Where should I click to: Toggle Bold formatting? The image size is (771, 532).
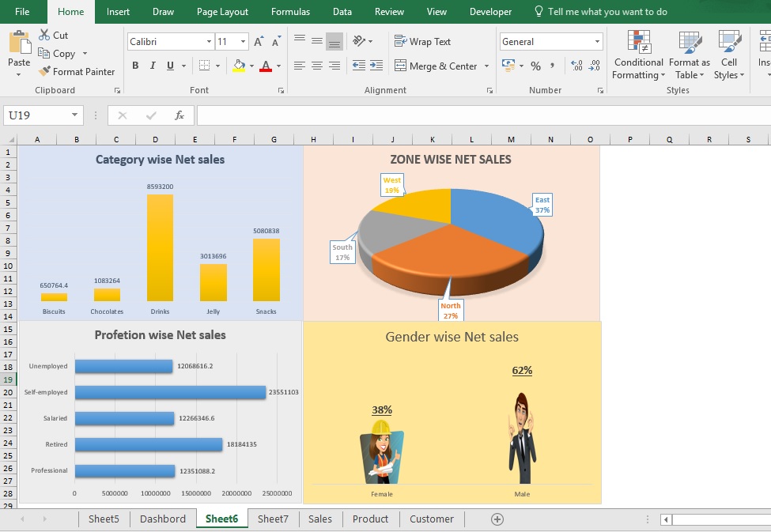(135, 66)
